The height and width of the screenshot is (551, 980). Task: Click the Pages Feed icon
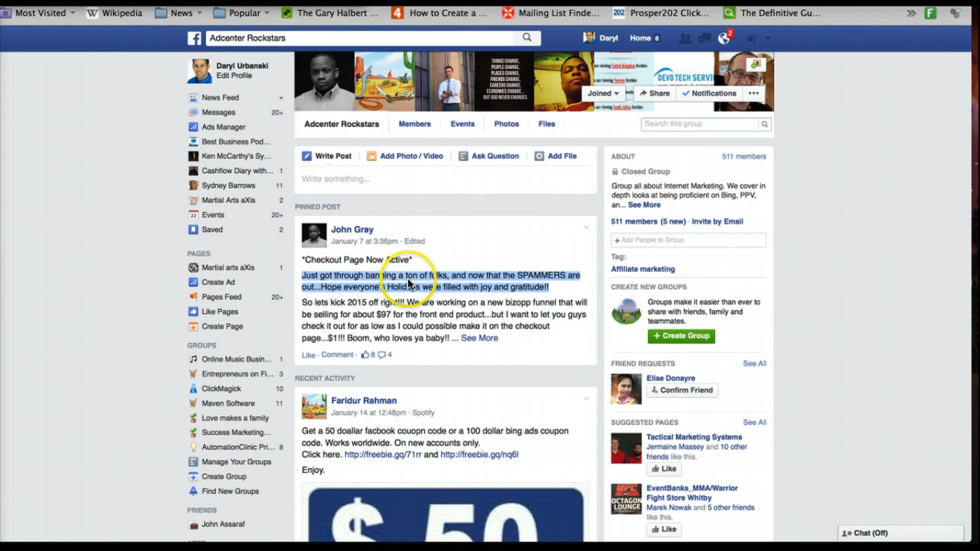(193, 297)
